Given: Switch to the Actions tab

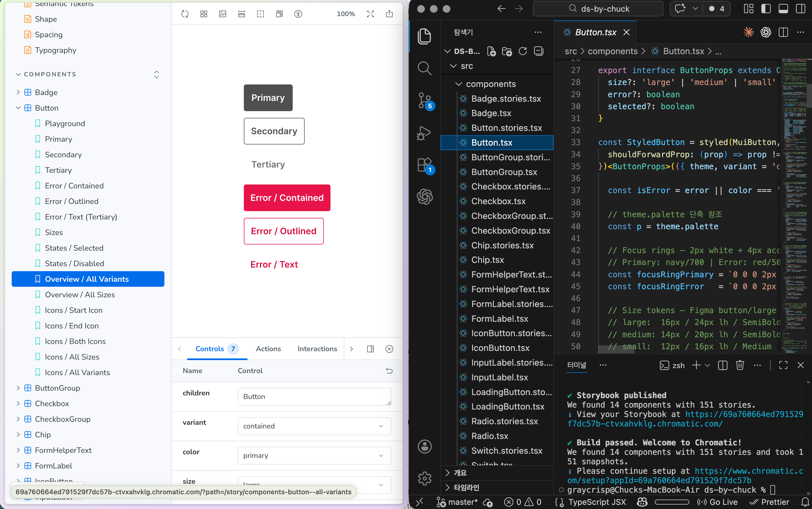Looking at the screenshot, I should click(x=268, y=349).
